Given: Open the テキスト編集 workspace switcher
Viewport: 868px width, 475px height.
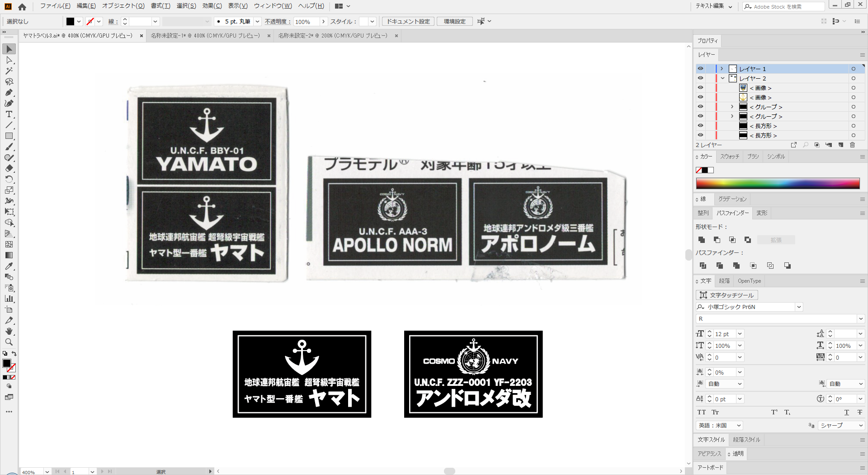Looking at the screenshot, I should click(714, 6).
